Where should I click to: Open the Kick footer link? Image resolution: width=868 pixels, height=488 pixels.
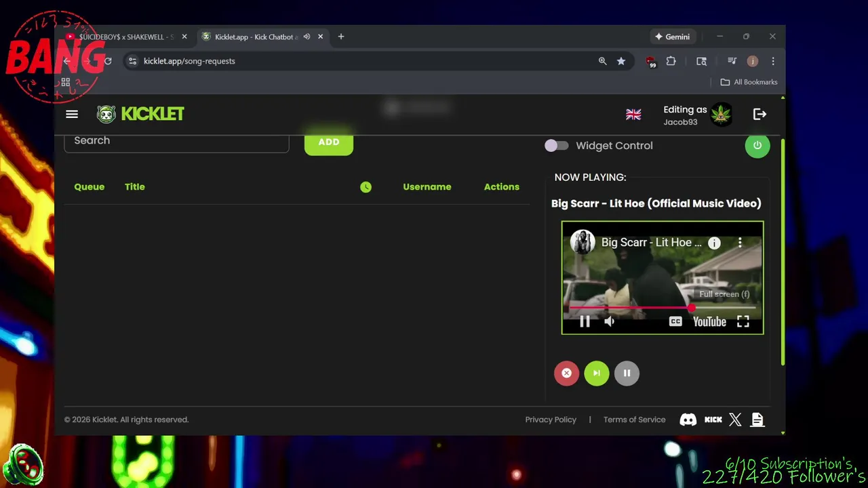(713, 420)
